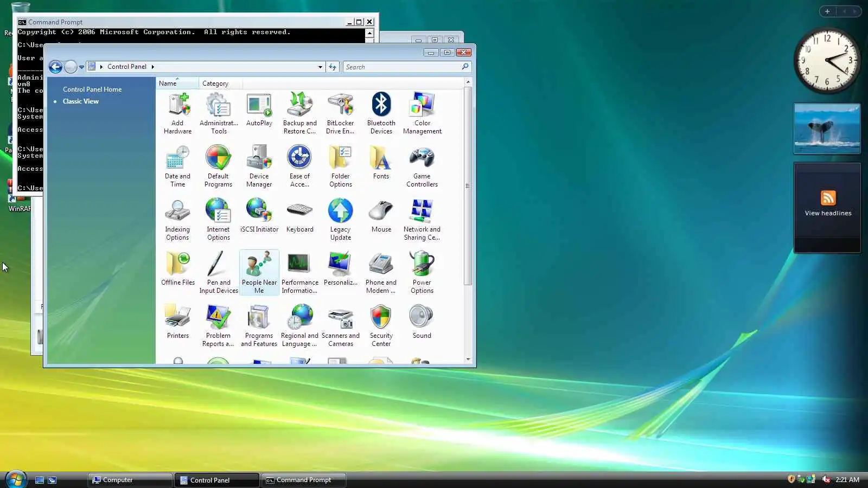The image size is (868, 488).
Task: Open Security Center
Action: (x=381, y=326)
